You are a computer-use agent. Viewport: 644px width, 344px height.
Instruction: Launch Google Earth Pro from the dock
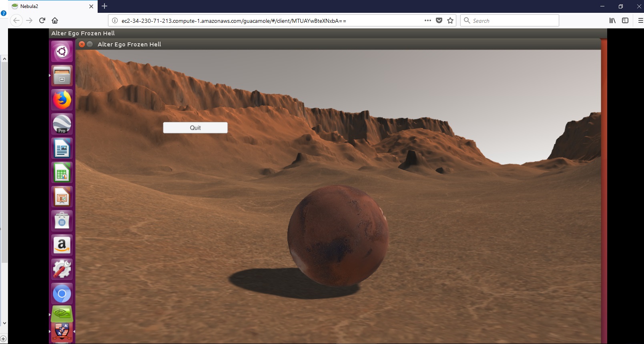click(62, 124)
